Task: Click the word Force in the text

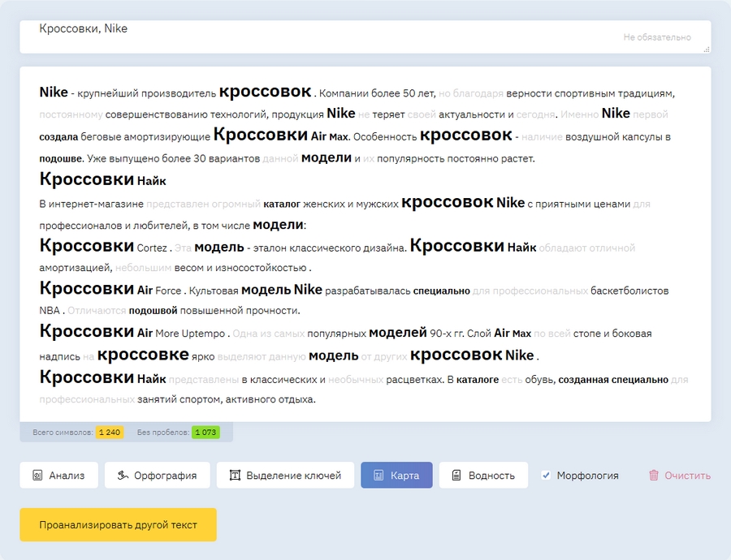Action: click(168, 291)
